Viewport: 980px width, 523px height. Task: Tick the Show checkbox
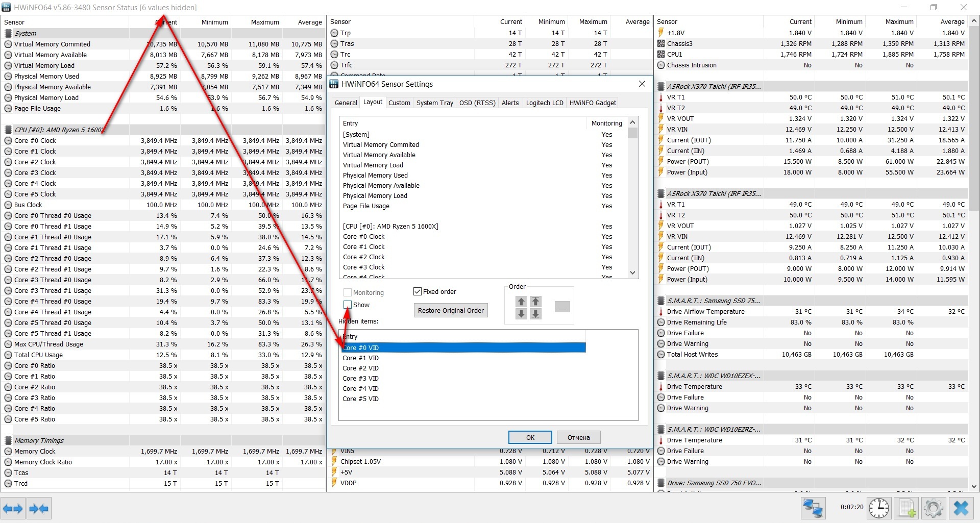click(348, 305)
